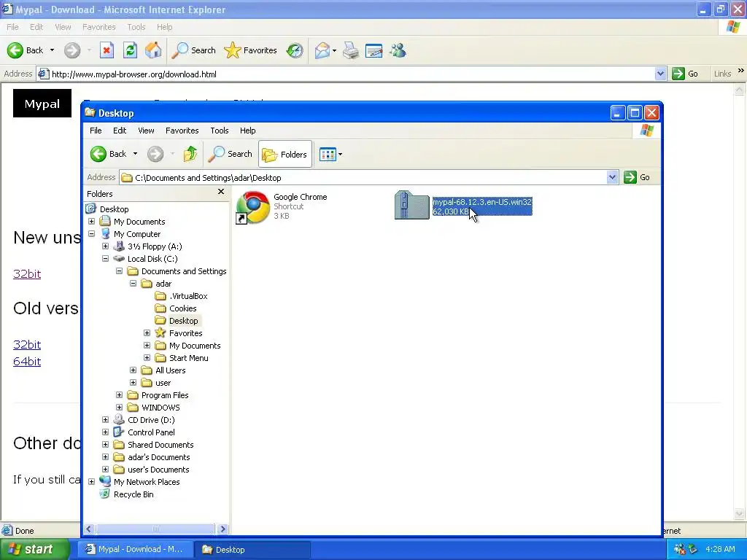Go back in Desktop explorer window
747x560 pixels.
109,154
